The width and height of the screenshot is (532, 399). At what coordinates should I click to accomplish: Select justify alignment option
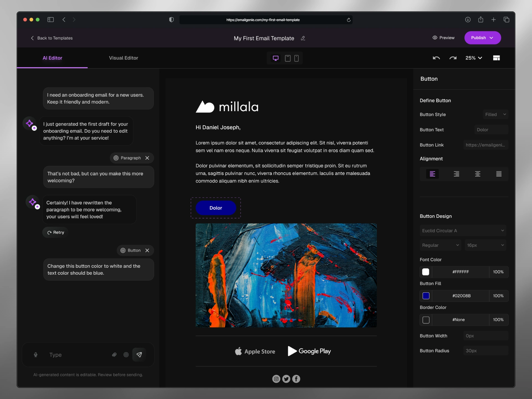499,174
